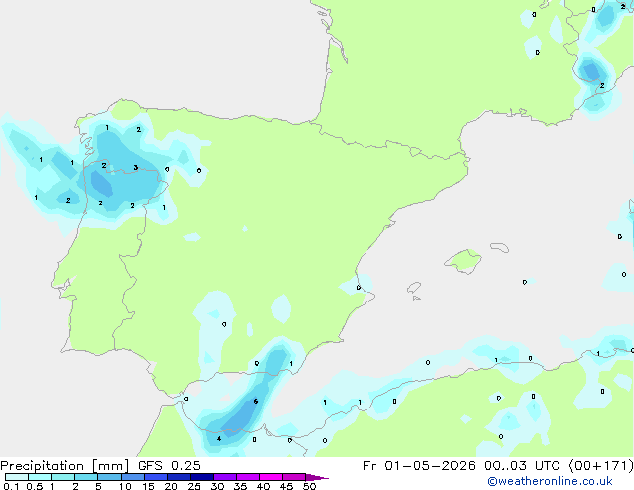Screen dimensions: 634x490
Task: Click the legend scale label '25'
Action: pyautogui.click(x=194, y=486)
